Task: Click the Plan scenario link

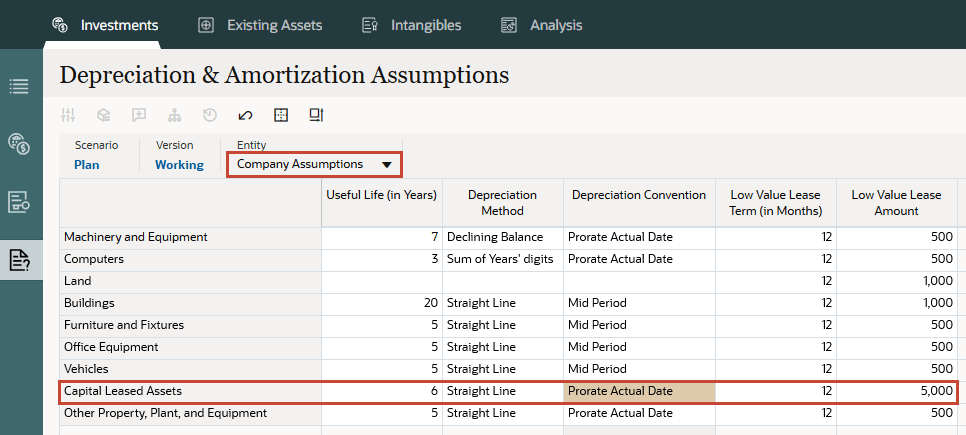Action: (87, 165)
